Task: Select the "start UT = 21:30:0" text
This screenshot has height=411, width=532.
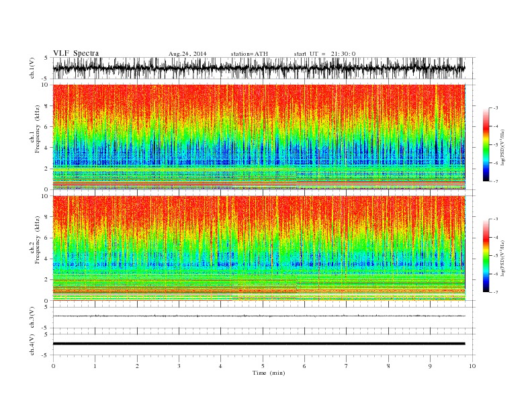Action: pos(324,54)
